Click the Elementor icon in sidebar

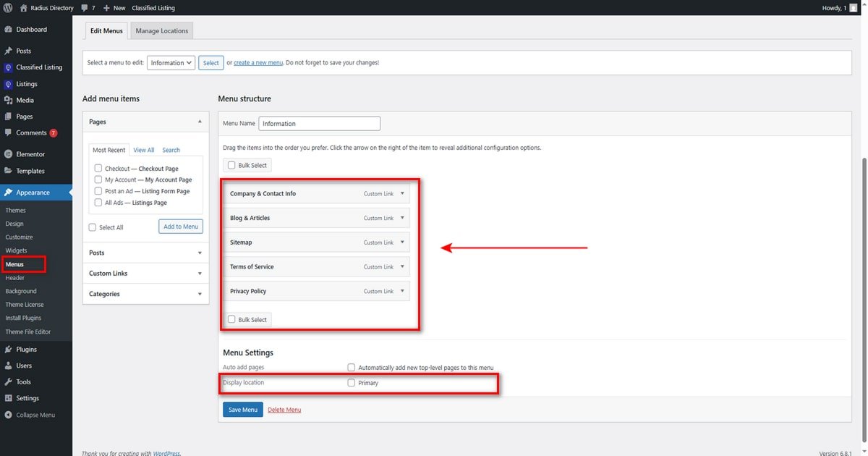pos(8,154)
